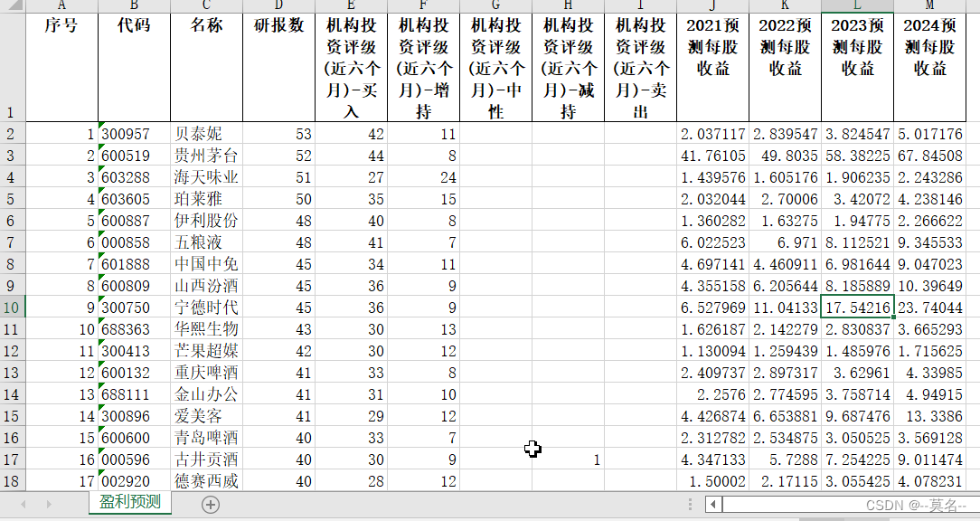Select the cell containing 海天味业
Viewport: 980px width, 521px height.
tap(206, 177)
